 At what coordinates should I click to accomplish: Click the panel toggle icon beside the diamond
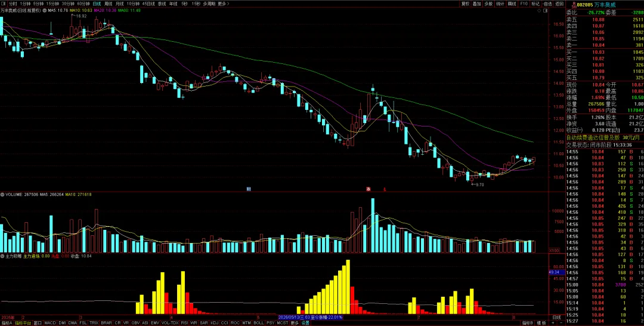click(x=546, y=12)
